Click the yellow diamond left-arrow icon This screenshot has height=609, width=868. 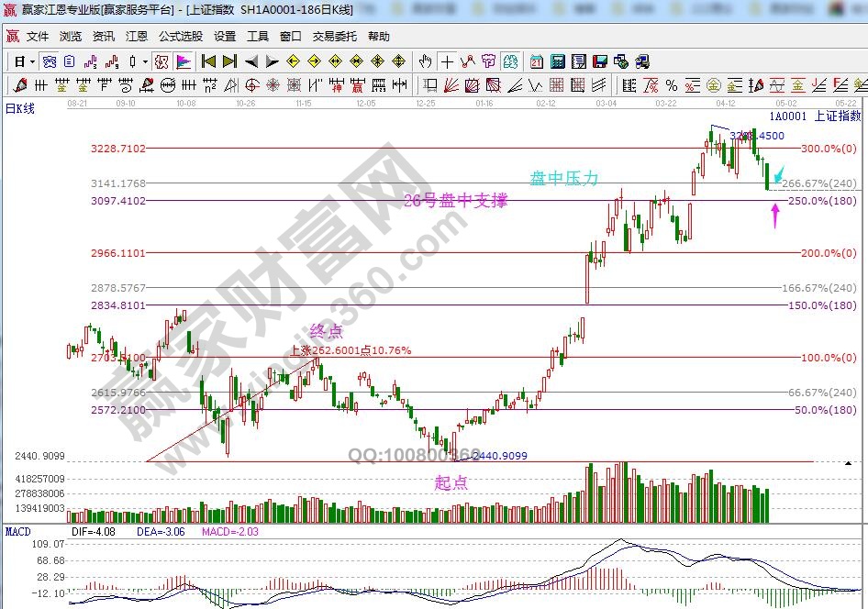[x=293, y=61]
